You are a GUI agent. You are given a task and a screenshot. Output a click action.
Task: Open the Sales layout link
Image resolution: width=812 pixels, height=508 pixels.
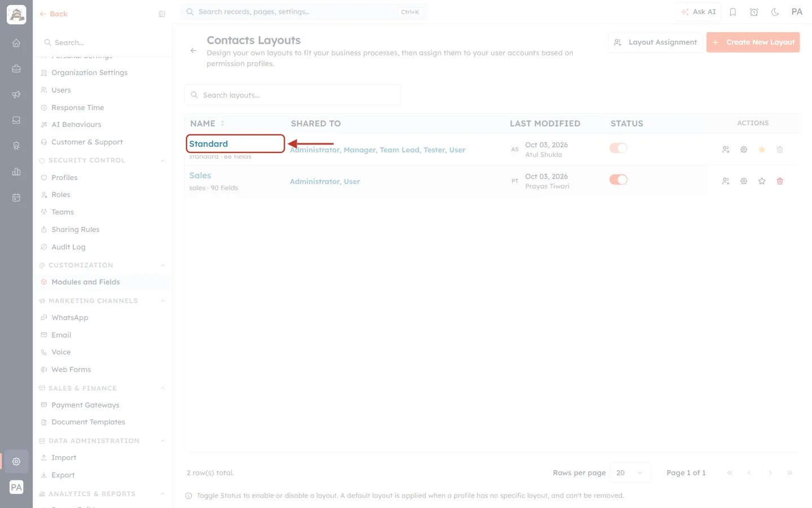click(200, 176)
